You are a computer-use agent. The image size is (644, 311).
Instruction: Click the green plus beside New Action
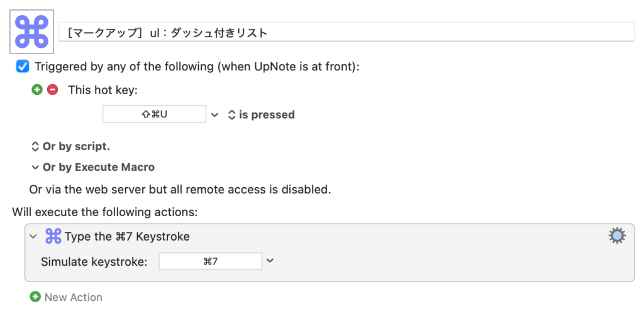35,297
